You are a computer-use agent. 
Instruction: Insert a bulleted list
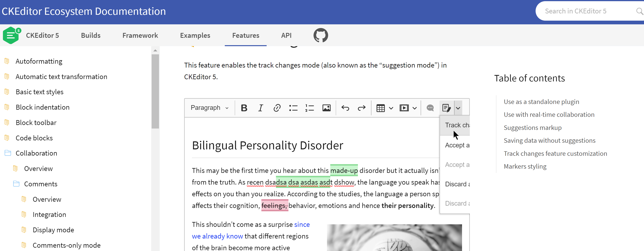293,108
